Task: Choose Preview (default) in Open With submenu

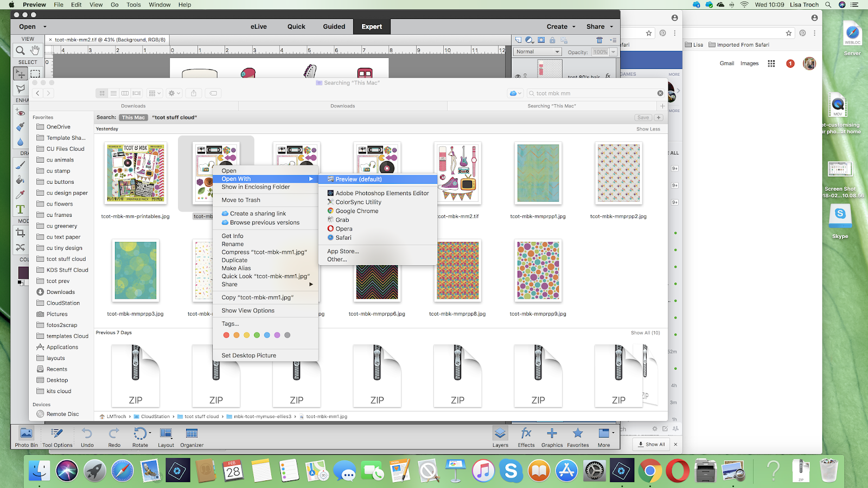Action: (x=378, y=179)
